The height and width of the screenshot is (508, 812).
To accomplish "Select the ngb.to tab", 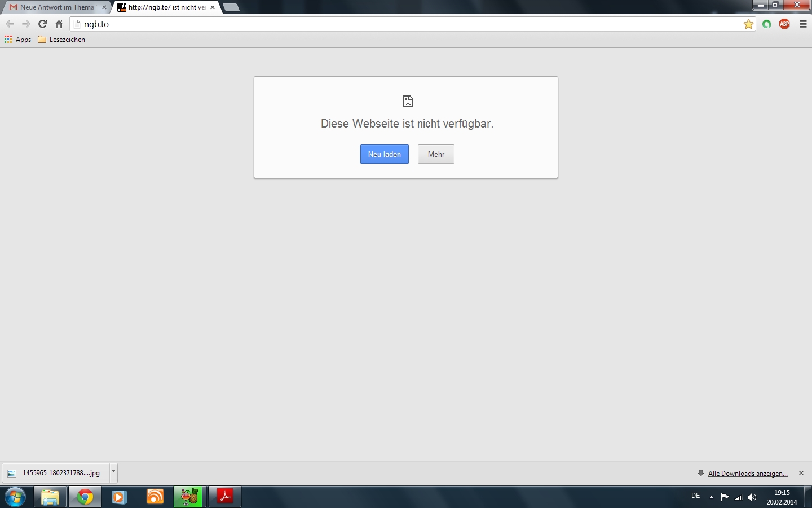I will pos(165,7).
